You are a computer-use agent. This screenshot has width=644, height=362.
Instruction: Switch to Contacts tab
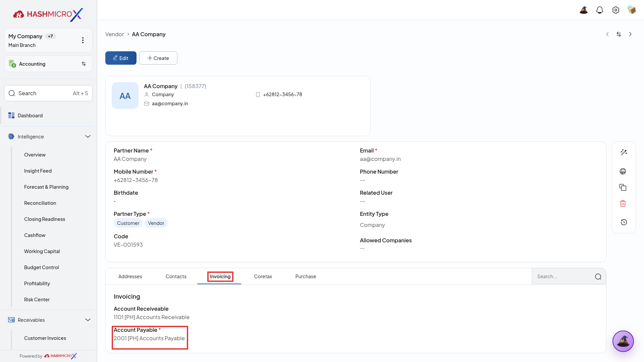tap(176, 277)
